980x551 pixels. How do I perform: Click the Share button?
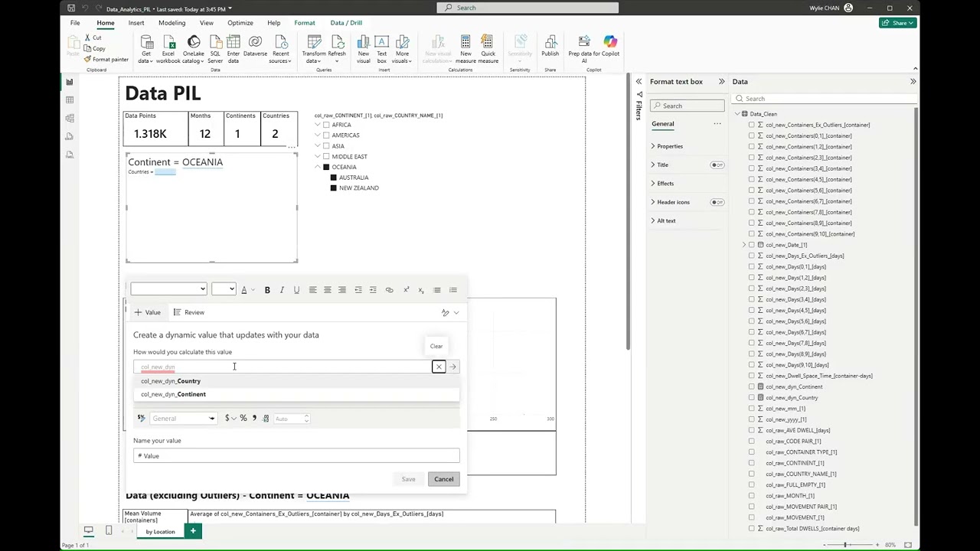tap(898, 23)
